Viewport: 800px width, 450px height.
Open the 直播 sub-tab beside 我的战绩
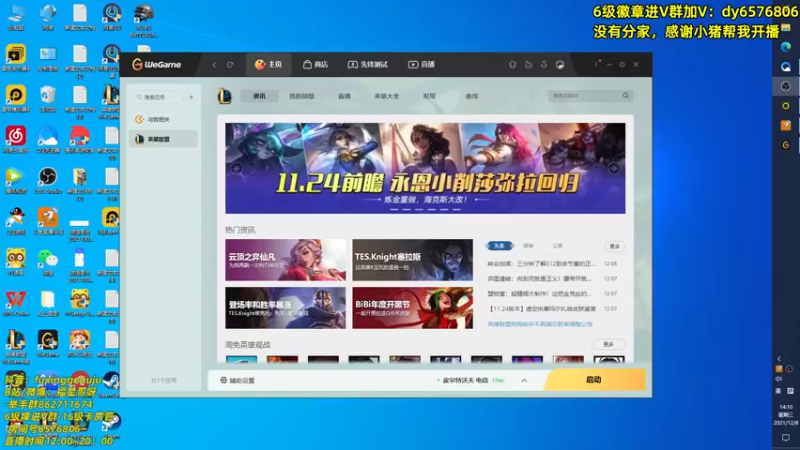pyautogui.click(x=344, y=96)
